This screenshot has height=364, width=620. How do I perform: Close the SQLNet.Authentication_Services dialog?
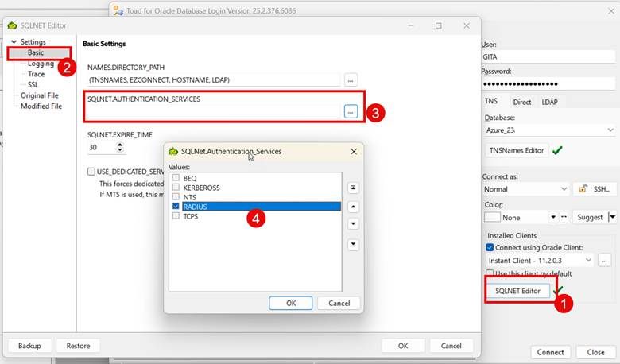(x=354, y=152)
